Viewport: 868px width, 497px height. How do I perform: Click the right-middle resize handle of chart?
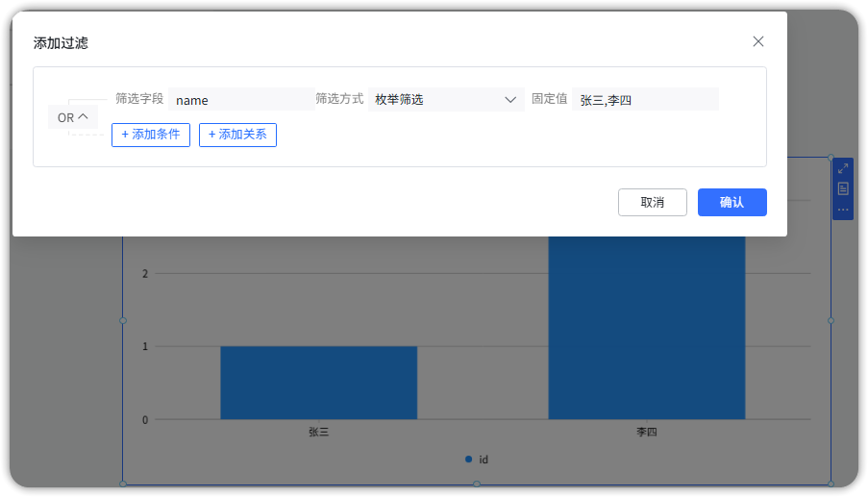(x=831, y=320)
